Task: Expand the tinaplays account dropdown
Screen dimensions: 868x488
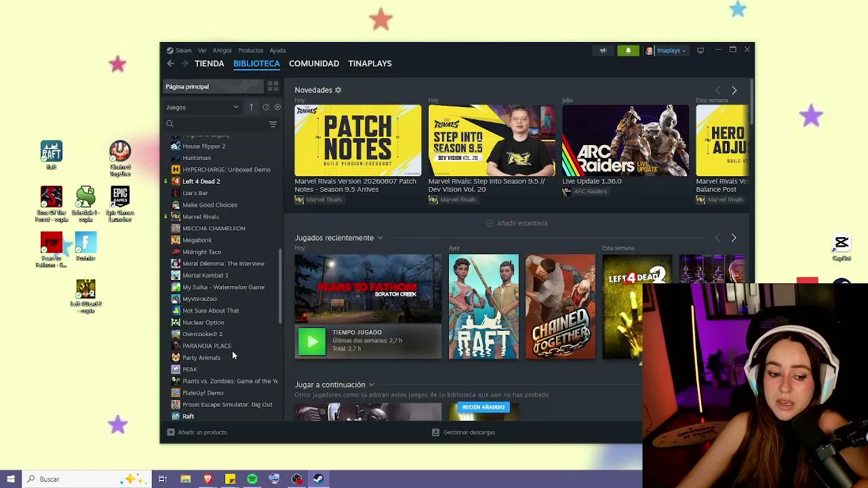Action: pos(667,50)
